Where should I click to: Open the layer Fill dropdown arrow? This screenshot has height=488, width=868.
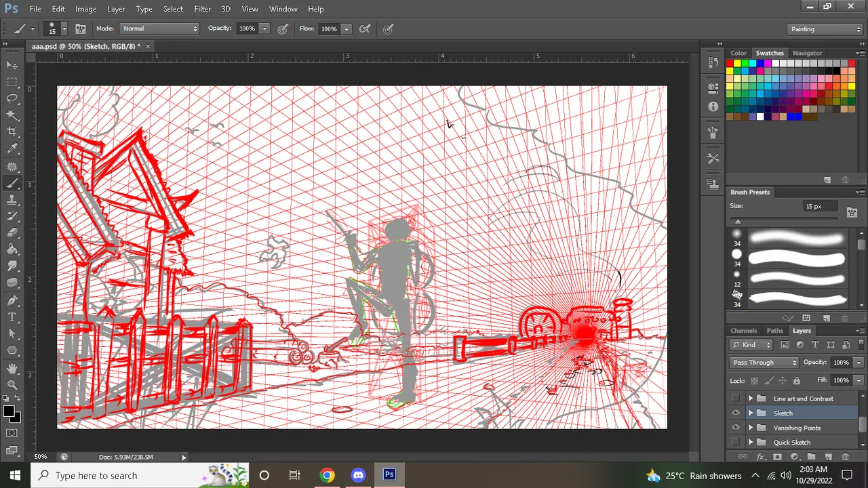point(859,380)
